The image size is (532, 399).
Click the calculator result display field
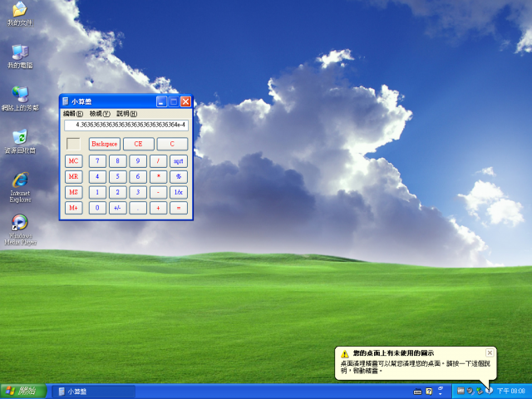(x=126, y=125)
